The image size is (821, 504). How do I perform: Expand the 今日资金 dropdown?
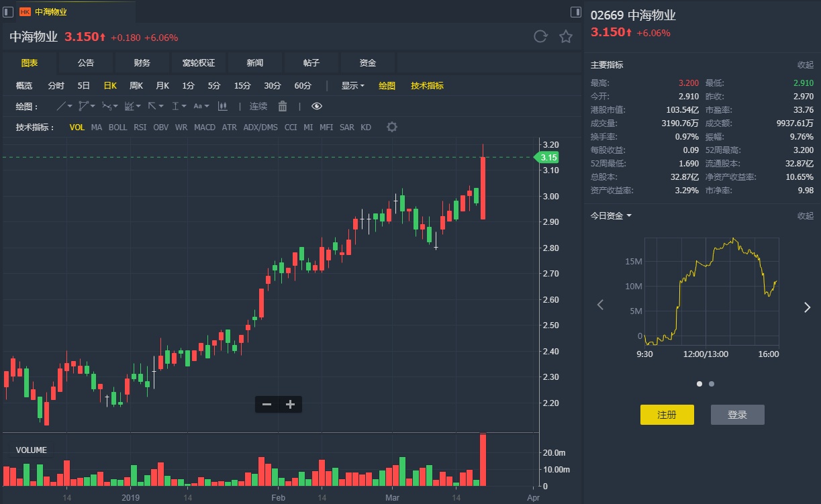tap(611, 216)
